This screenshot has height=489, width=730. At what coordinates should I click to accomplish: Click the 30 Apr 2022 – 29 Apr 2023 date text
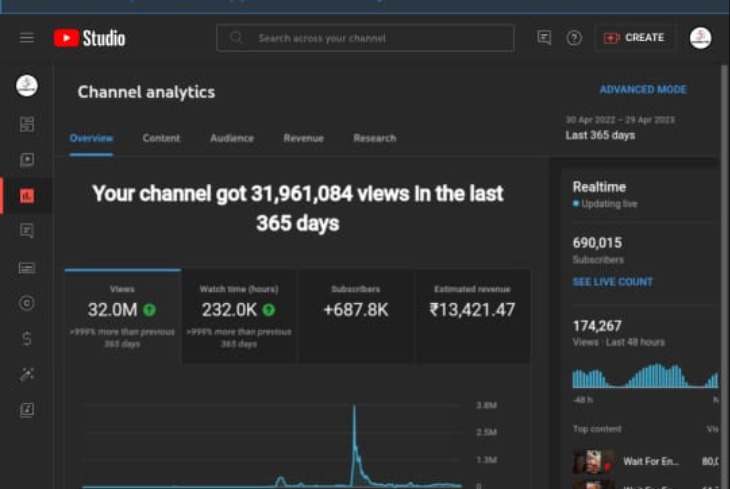(x=620, y=120)
